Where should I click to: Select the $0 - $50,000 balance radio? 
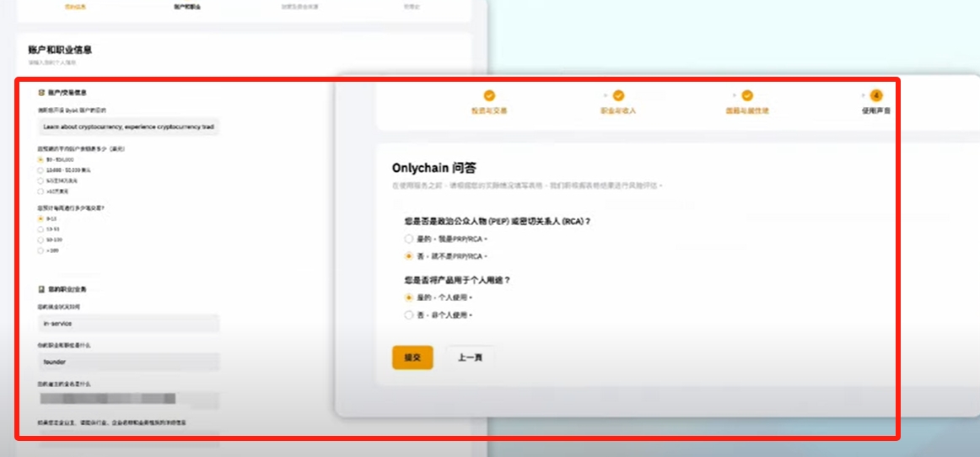point(40,159)
